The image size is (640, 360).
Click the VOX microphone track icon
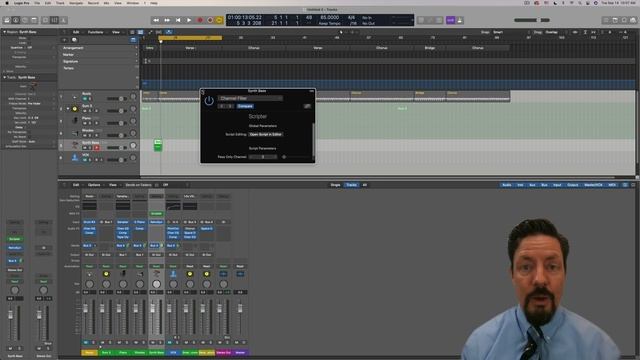coord(75,158)
